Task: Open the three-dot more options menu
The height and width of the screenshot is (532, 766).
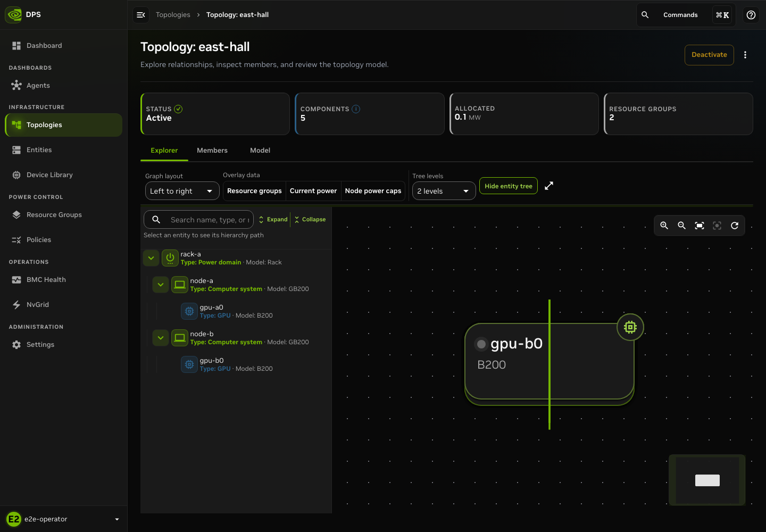Action: pos(745,55)
